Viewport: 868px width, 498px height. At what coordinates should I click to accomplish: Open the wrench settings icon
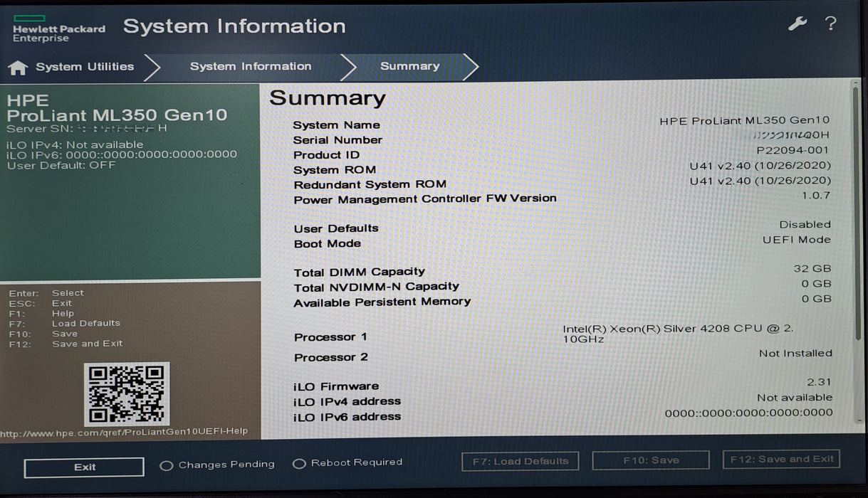[x=797, y=23]
